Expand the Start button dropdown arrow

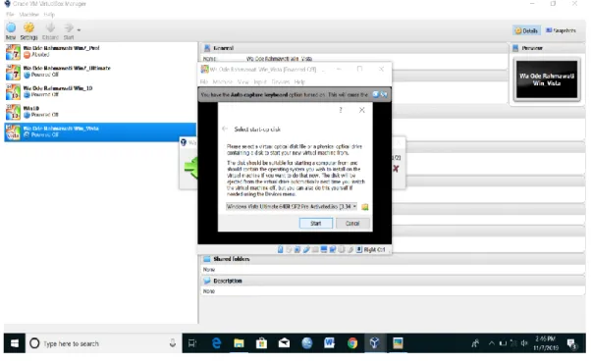79,29
